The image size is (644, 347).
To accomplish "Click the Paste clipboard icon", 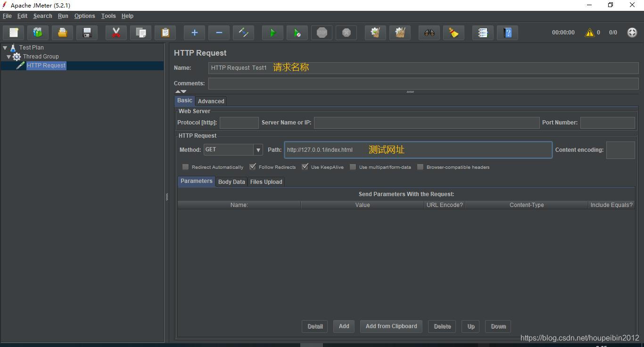I will click(x=165, y=33).
